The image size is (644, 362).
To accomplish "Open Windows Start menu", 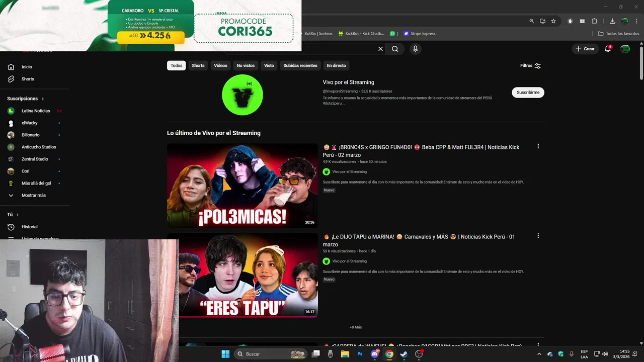I will (225, 354).
